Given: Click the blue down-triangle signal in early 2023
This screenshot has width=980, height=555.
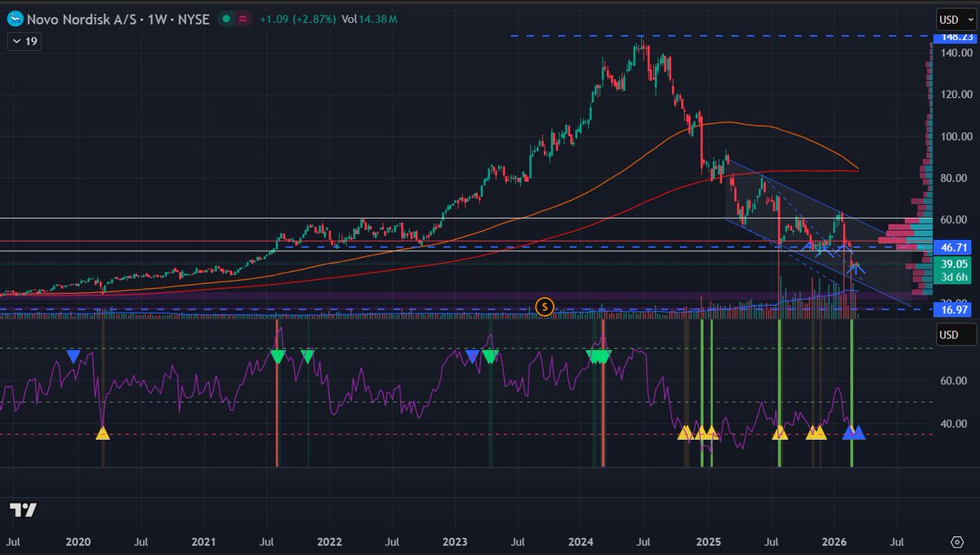Looking at the screenshot, I should point(471,356).
